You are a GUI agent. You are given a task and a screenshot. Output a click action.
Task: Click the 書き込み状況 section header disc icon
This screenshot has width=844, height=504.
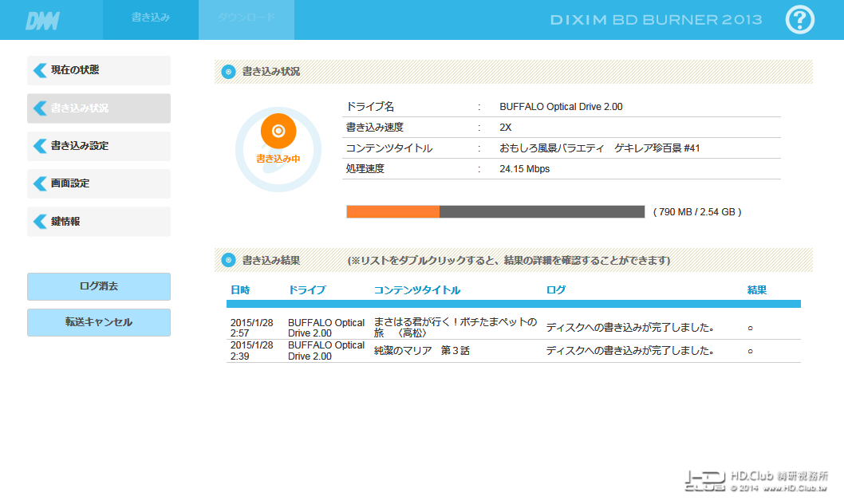click(228, 72)
